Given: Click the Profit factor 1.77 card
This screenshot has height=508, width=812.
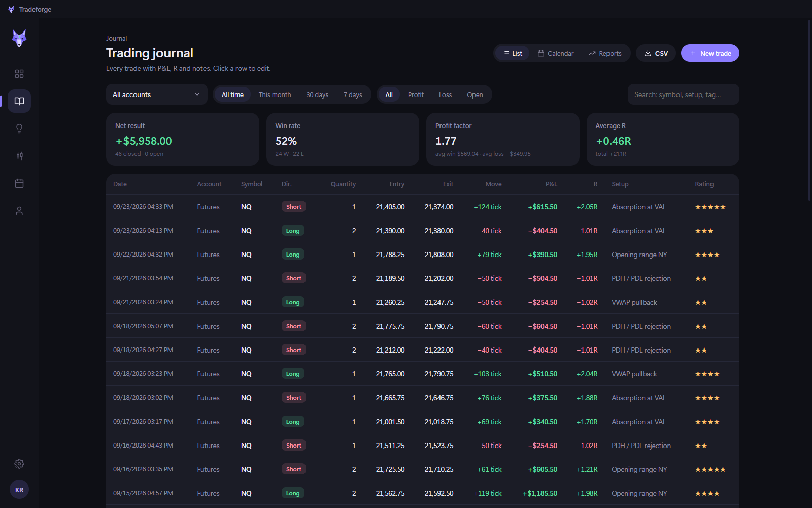Looking at the screenshot, I should [x=503, y=139].
